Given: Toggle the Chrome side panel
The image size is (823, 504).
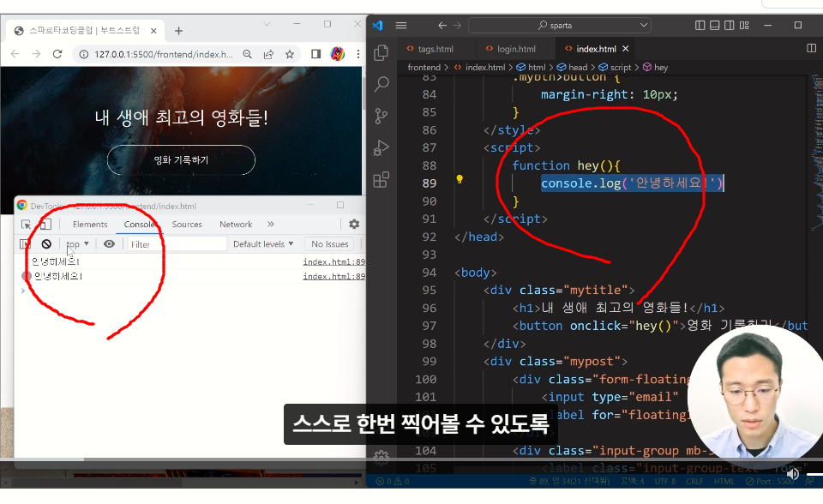Looking at the screenshot, I should pyautogui.click(x=316, y=54).
